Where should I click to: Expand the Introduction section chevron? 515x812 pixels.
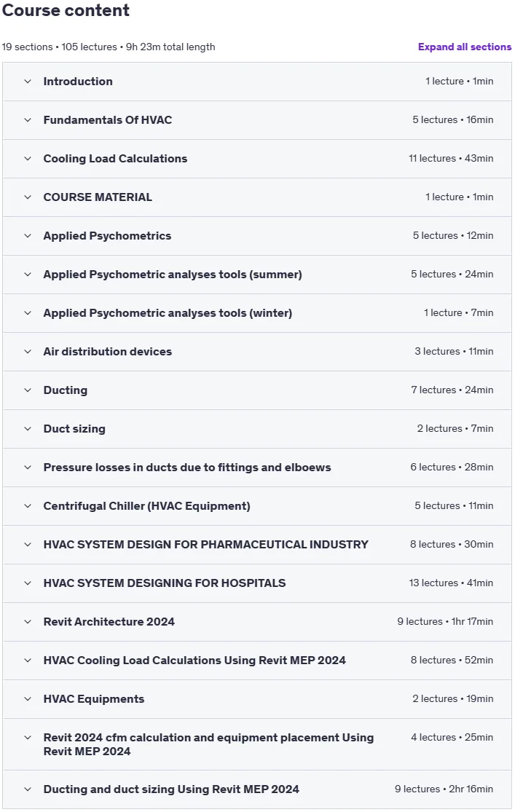coord(28,82)
